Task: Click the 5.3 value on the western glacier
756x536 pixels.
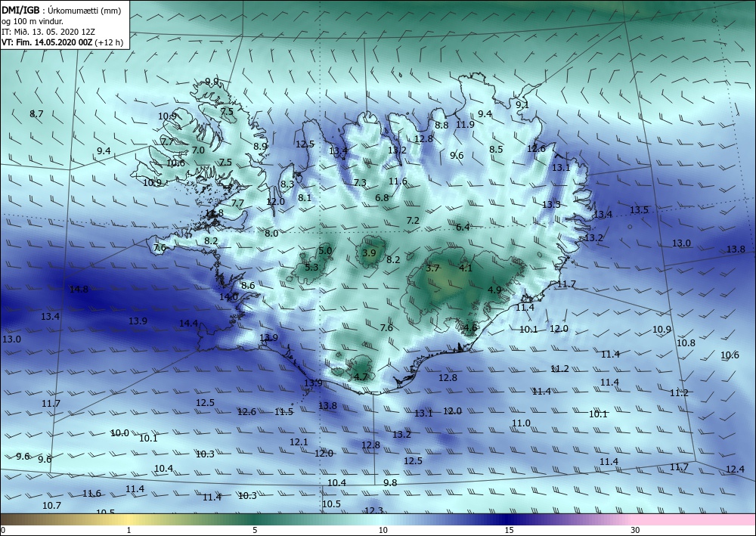Action: [x=312, y=267]
